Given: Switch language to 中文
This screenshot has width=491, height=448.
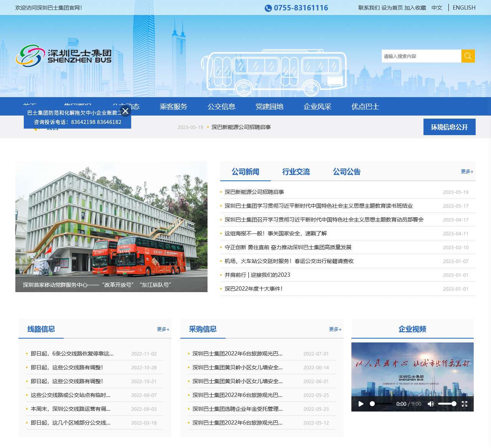Looking at the screenshot, I should click(437, 8).
